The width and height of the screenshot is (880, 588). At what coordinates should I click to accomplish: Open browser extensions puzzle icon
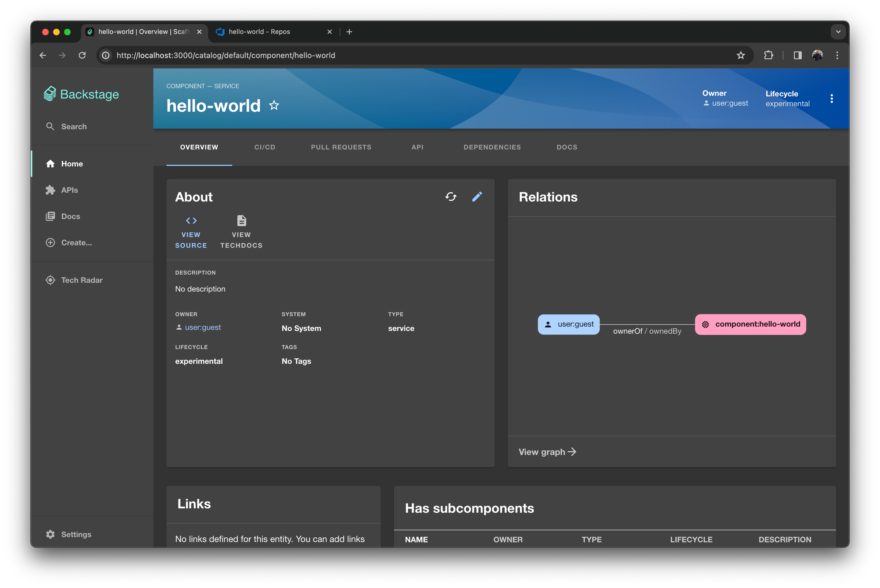pyautogui.click(x=768, y=56)
